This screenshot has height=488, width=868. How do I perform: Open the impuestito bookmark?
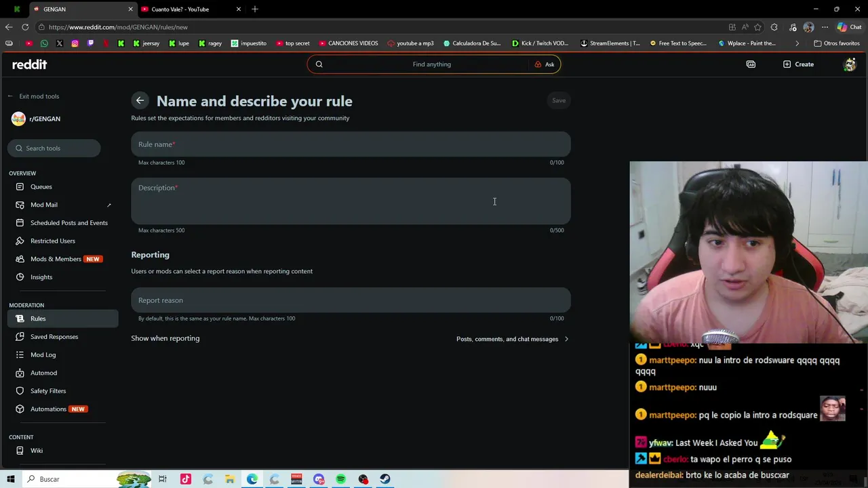tap(249, 43)
